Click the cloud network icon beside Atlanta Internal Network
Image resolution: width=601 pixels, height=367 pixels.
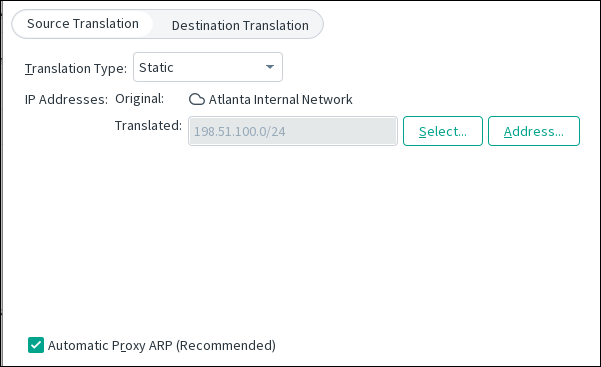pyautogui.click(x=197, y=99)
